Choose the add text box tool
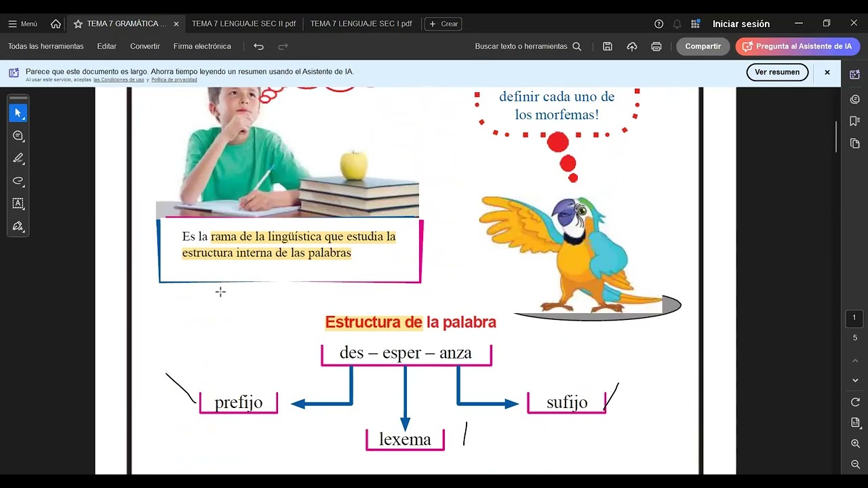The height and width of the screenshot is (488, 868). click(x=18, y=203)
